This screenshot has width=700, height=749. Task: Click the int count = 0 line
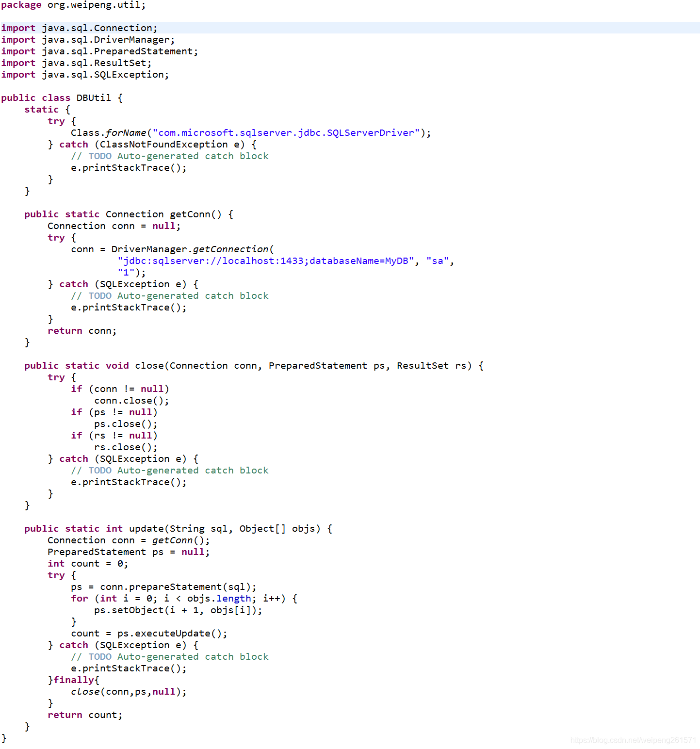pyautogui.click(x=88, y=564)
